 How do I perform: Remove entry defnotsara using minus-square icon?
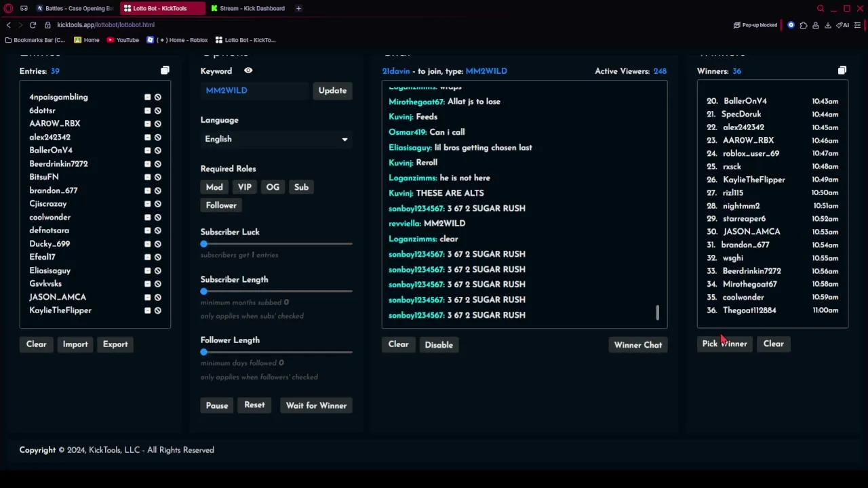tap(147, 230)
